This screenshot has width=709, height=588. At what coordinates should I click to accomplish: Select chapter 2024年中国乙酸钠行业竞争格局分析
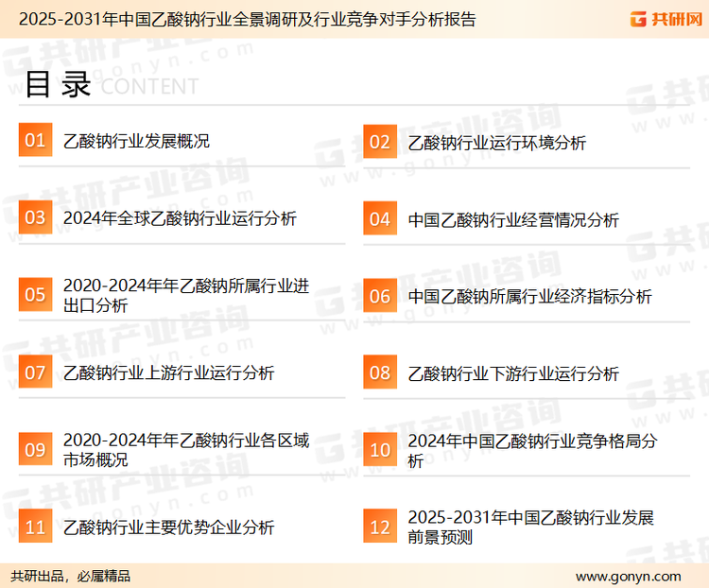click(x=532, y=451)
